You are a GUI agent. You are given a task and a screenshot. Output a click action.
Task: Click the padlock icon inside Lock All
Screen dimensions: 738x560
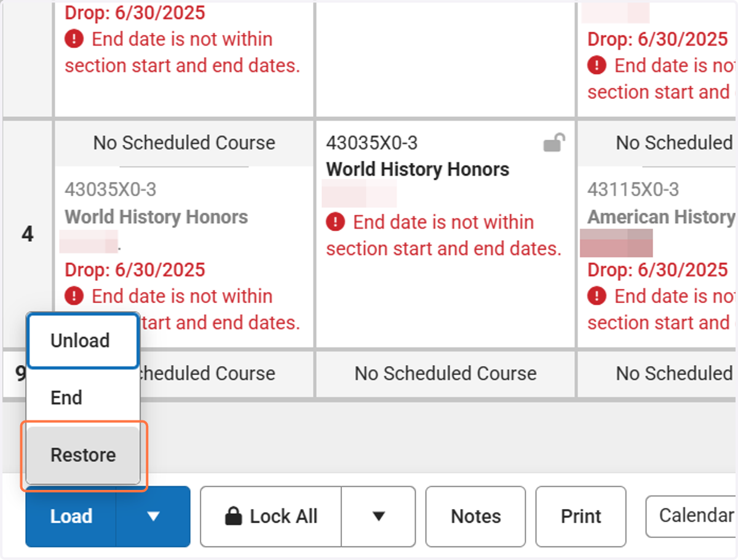233,516
